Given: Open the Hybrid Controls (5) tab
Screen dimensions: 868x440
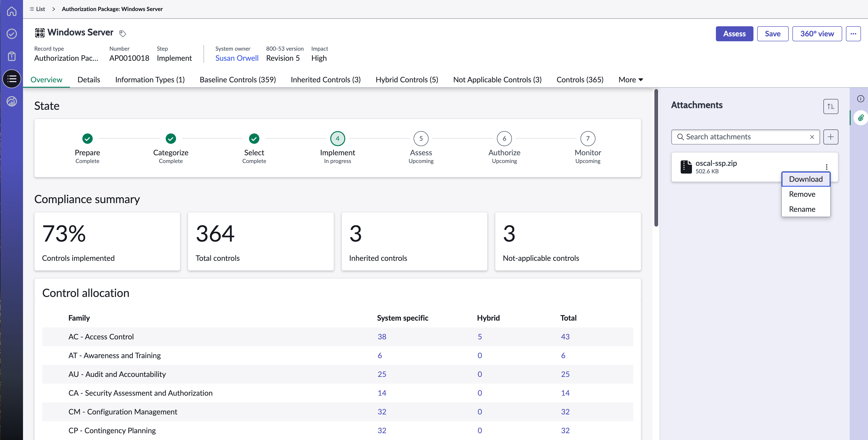Looking at the screenshot, I should pyautogui.click(x=407, y=80).
